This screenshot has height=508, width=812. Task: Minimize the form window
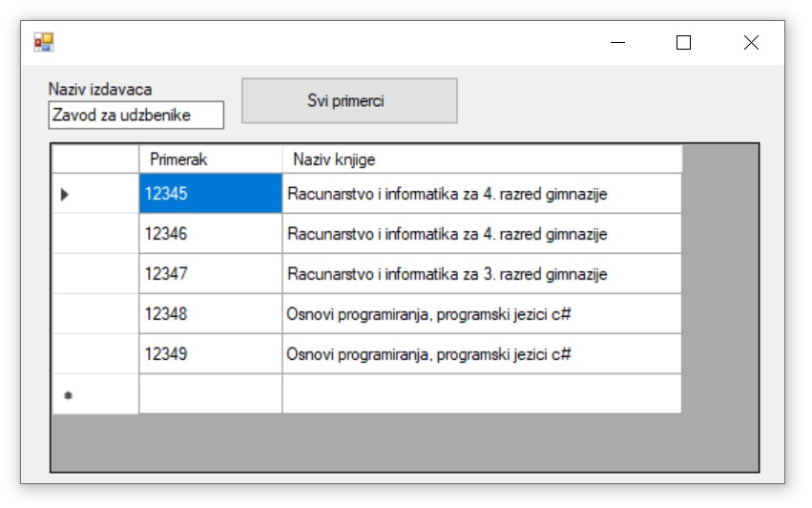(618, 42)
